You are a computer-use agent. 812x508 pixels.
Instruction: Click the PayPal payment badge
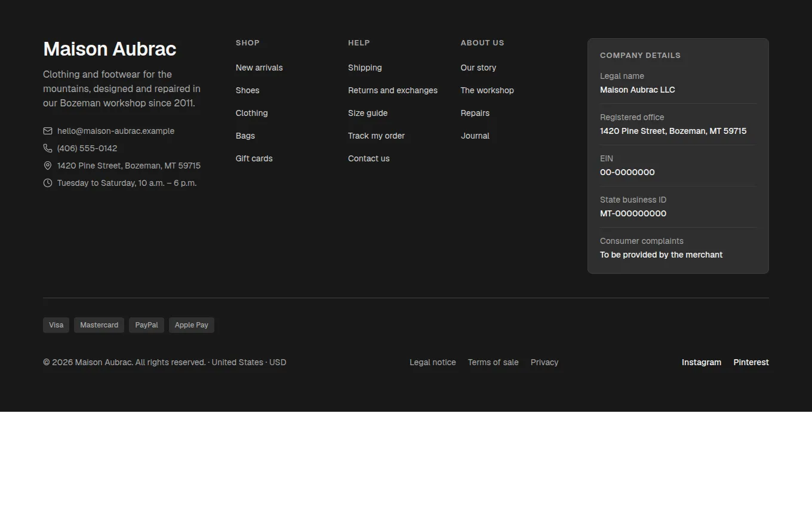[146, 325]
